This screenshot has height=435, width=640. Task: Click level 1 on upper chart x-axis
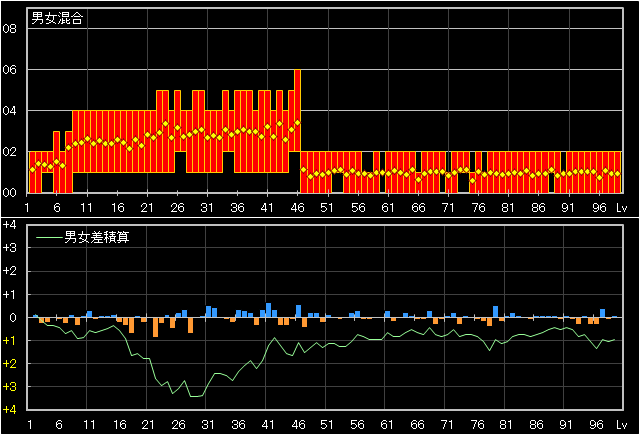click(x=27, y=208)
